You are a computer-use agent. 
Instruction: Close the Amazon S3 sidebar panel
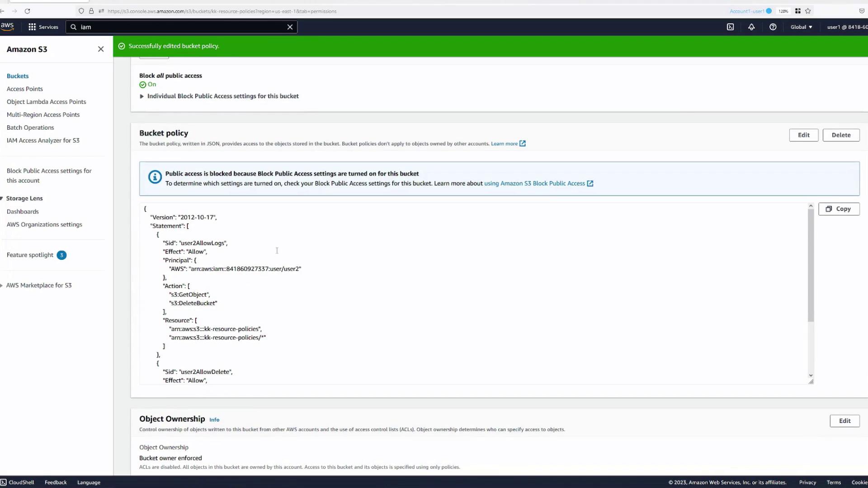(101, 49)
